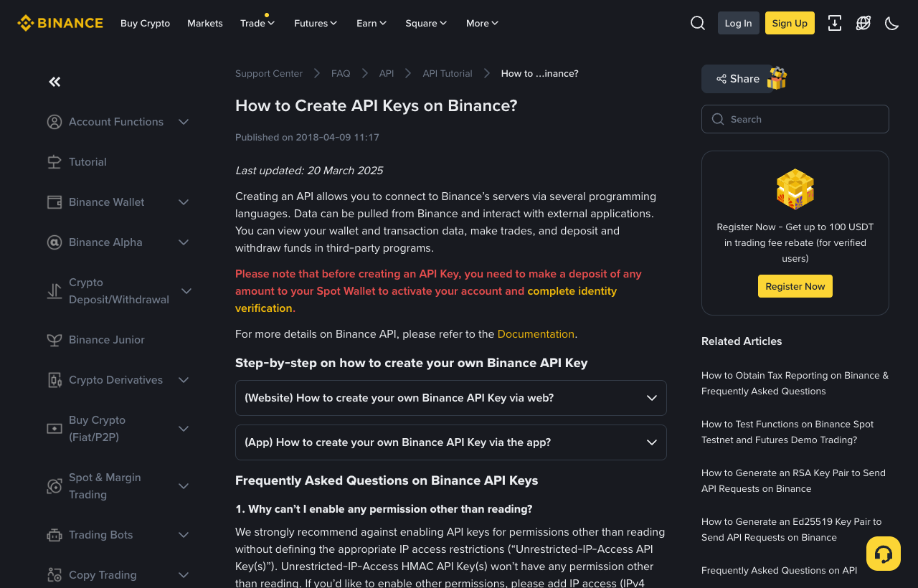
Task: Open Ed25519 Key Pair related article
Action: click(792, 530)
